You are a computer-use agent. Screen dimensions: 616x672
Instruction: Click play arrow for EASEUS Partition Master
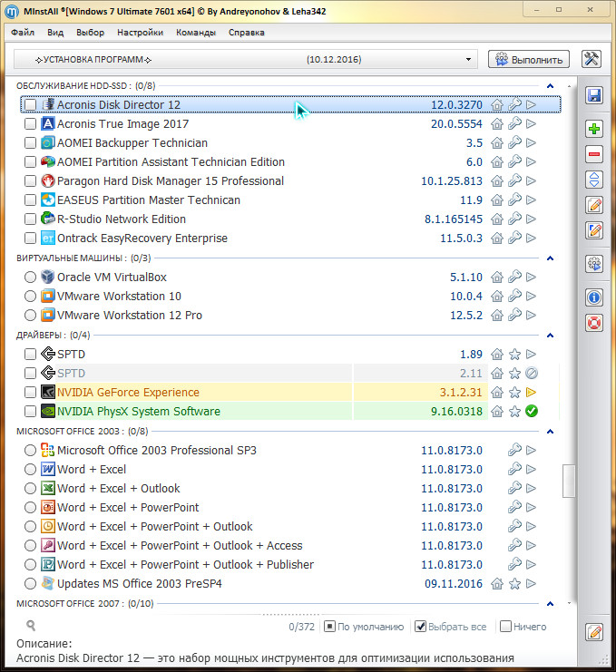point(531,200)
